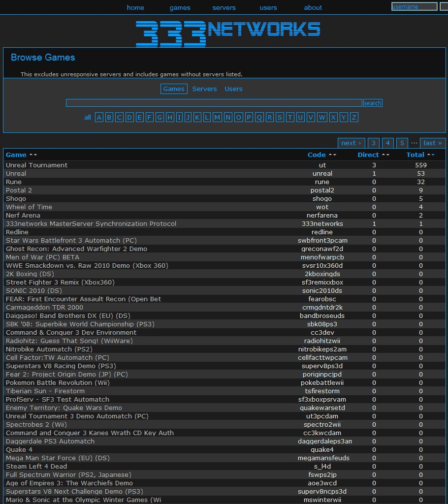448x504 pixels.
Task: Switch to the Users tab
Action: [233, 89]
